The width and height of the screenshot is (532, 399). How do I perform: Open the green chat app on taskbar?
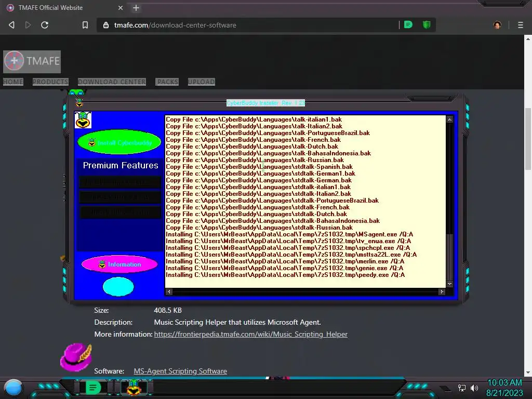pos(93,387)
